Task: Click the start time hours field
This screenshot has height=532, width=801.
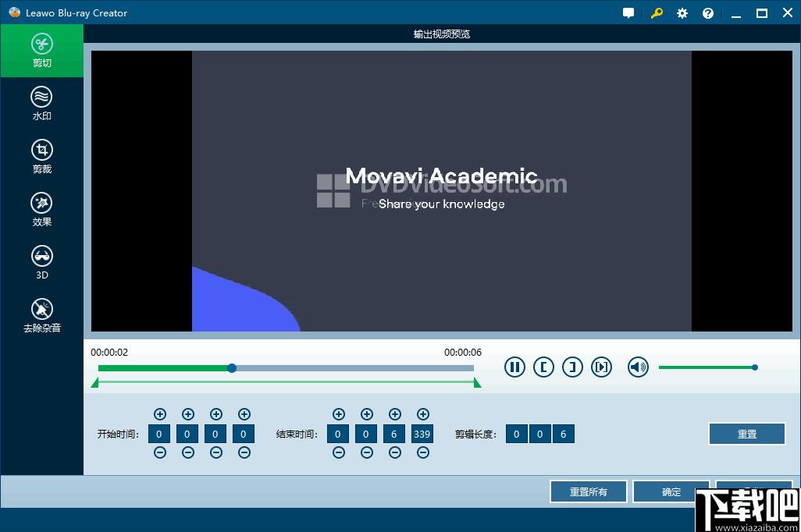Action: (x=159, y=434)
